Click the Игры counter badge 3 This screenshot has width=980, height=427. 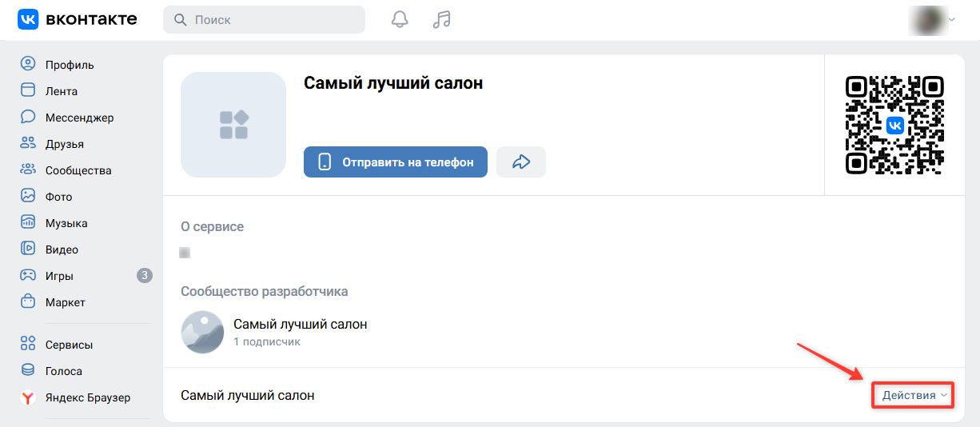point(144,275)
